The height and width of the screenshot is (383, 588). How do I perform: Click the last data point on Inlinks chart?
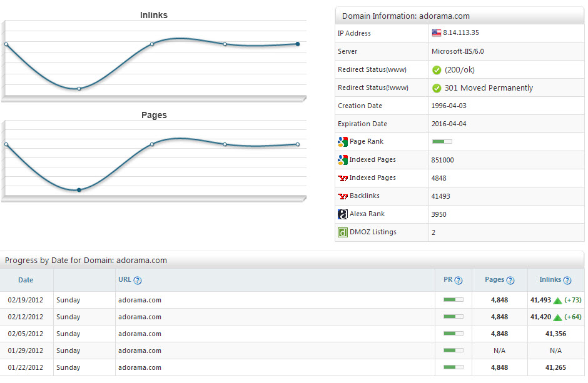[298, 44]
